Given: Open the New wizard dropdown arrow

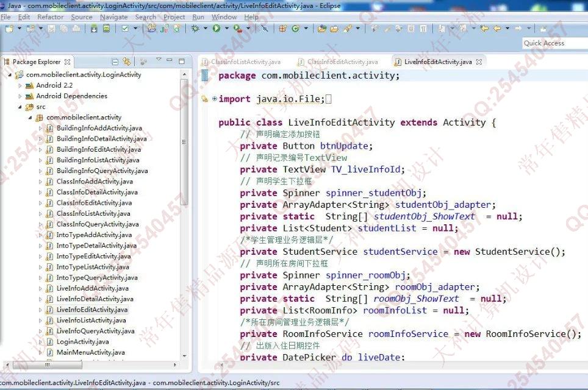Looking at the screenshot, I should 19,29.
